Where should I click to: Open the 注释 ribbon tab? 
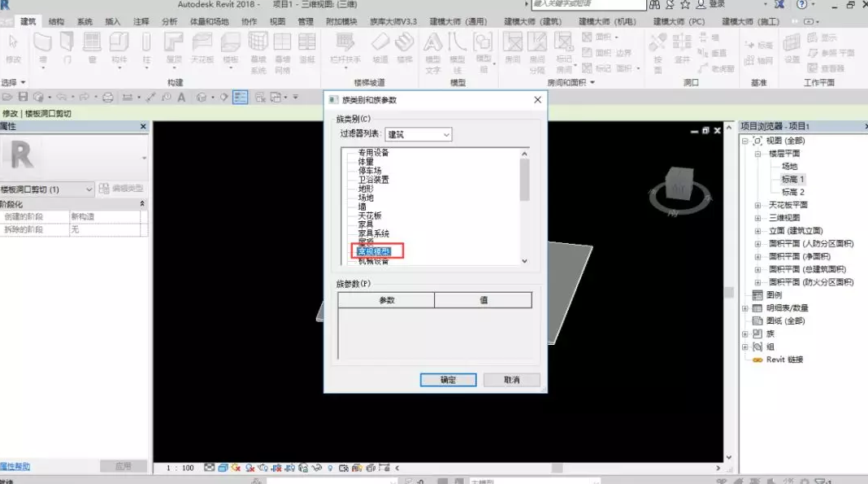click(141, 22)
